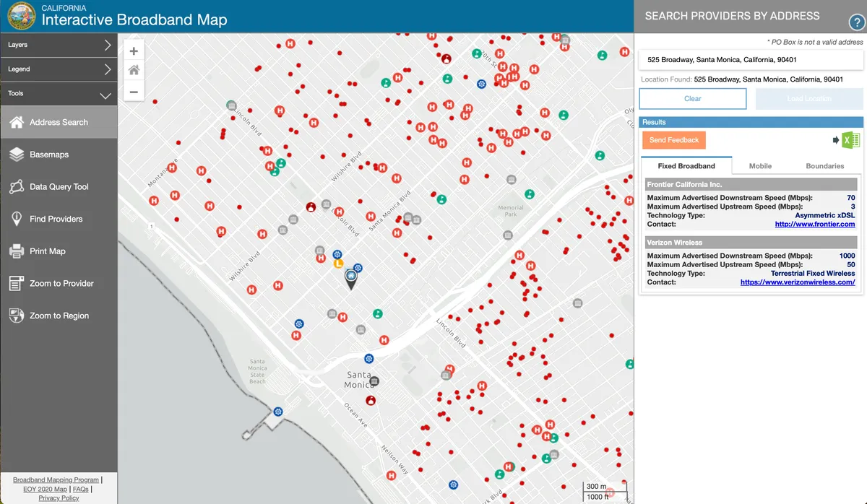Reset map to home extent icon
The width and height of the screenshot is (867, 504).
(x=134, y=71)
